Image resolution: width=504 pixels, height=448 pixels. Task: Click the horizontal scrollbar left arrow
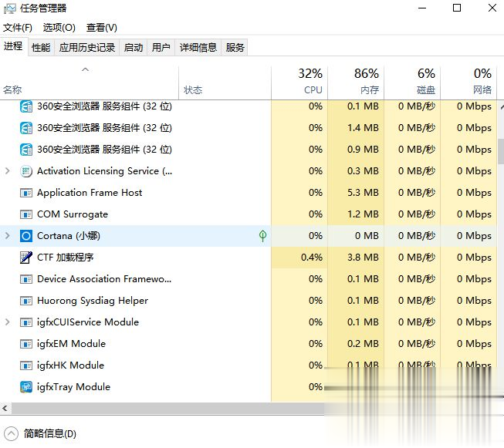(x=5, y=408)
